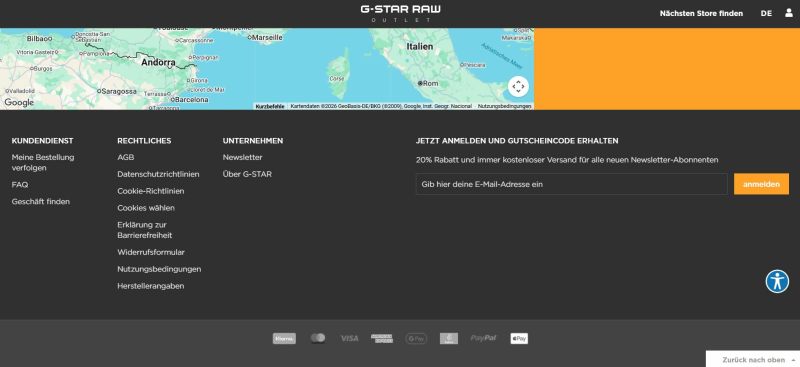
Task: Click the Barcelona label on the map
Action: [x=192, y=100]
